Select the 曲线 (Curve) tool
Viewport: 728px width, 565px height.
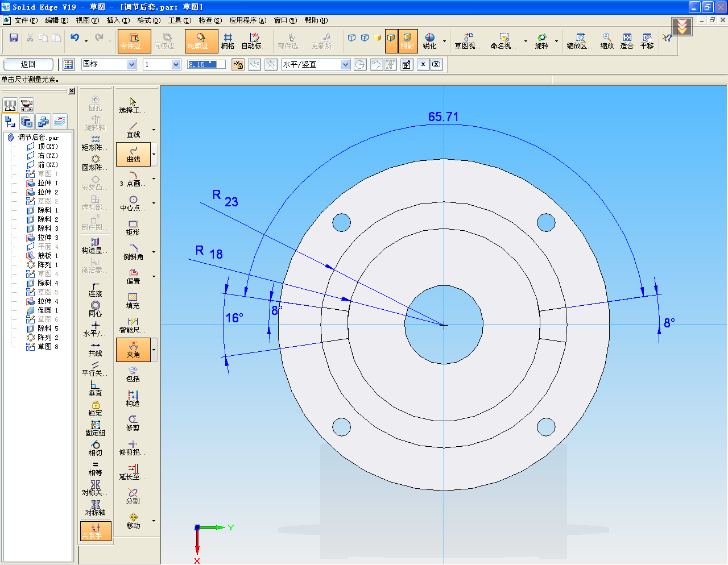point(133,154)
